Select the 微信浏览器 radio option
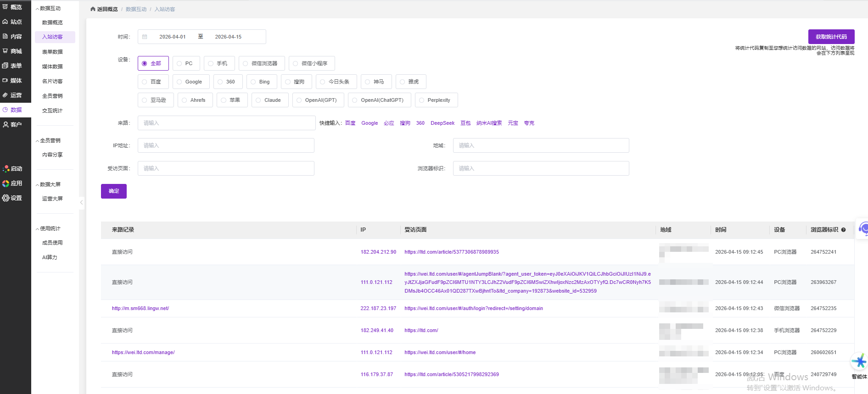Viewport: 868px width, 394px height. [x=246, y=63]
